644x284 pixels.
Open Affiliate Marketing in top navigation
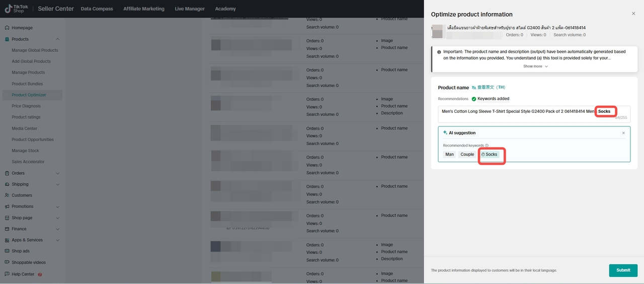click(x=144, y=9)
